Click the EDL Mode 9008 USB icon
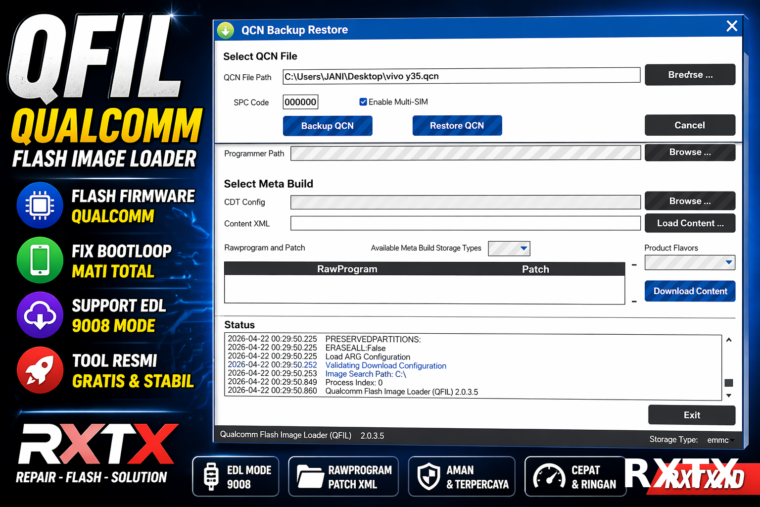Screen dimensions: 760x507 point(211,477)
